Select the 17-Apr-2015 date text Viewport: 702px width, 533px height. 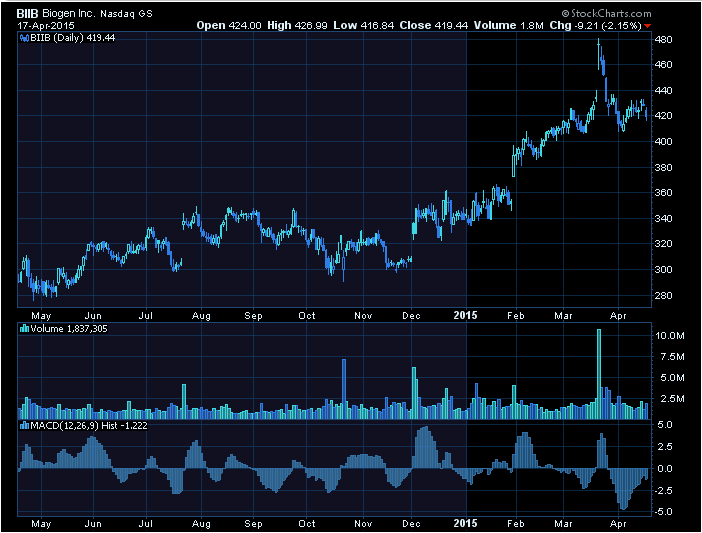pos(46,26)
